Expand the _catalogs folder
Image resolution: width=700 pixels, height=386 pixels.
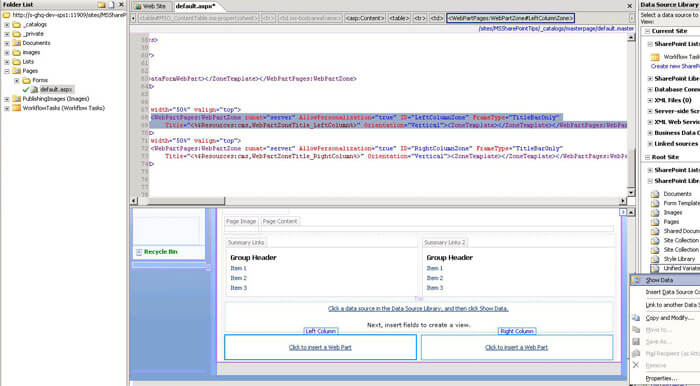(x=7, y=25)
